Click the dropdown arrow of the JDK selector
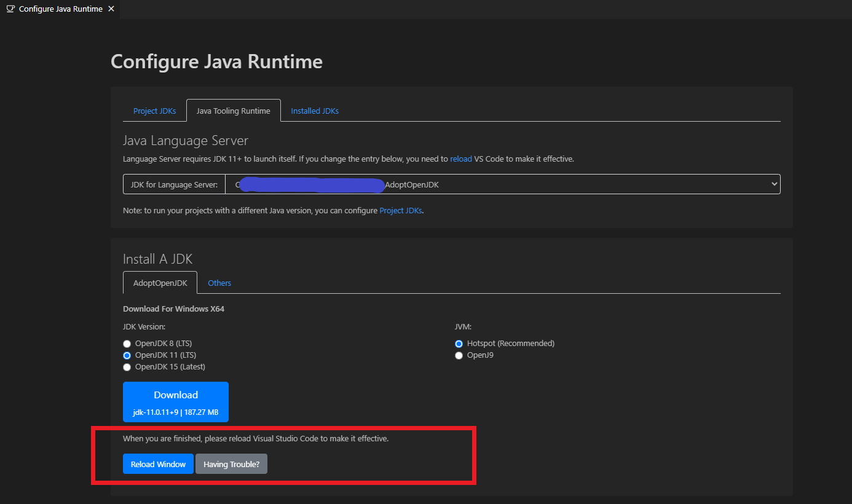The height and width of the screenshot is (504, 852). click(773, 184)
